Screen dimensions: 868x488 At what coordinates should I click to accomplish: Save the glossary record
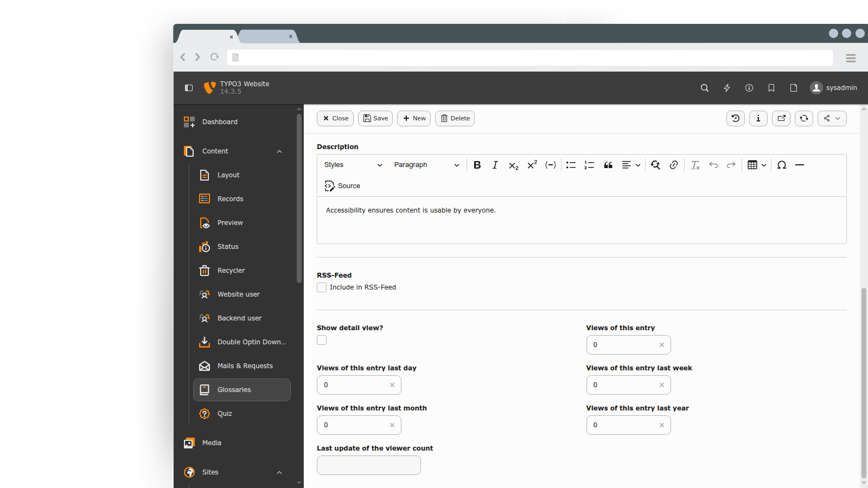pyautogui.click(x=375, y=118)
